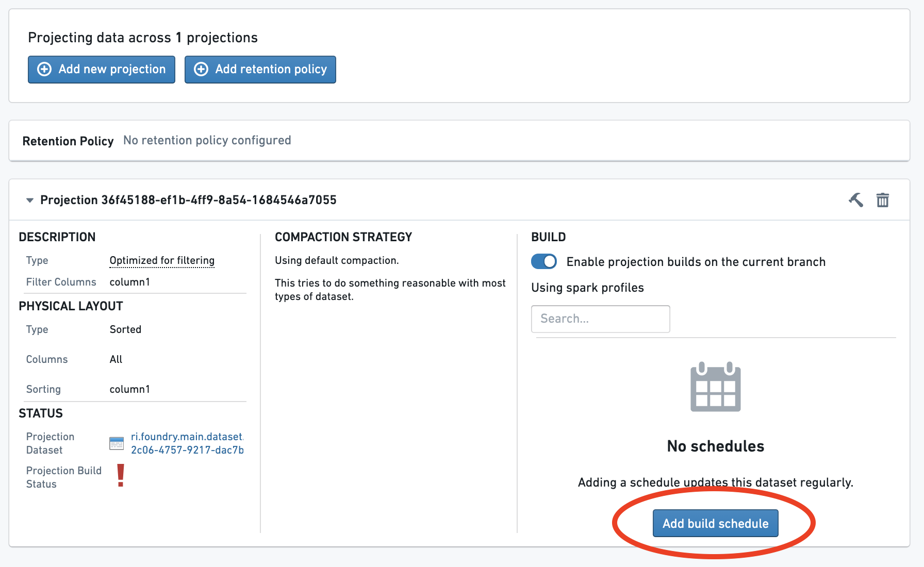924x567 pixels.
Task: Click the 'Projection Build Status' label
Action: (x=64, y=477)
